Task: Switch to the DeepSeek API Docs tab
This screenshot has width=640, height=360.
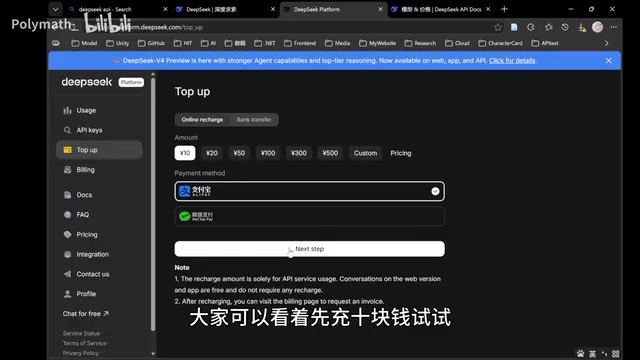Action: (441, 9)
